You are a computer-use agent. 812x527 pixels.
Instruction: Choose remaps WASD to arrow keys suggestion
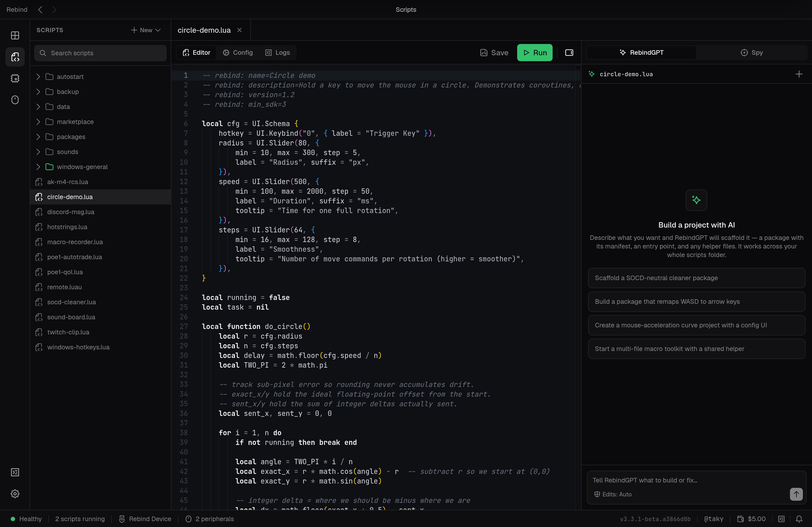pyautogui.click(x=696, y=301)
